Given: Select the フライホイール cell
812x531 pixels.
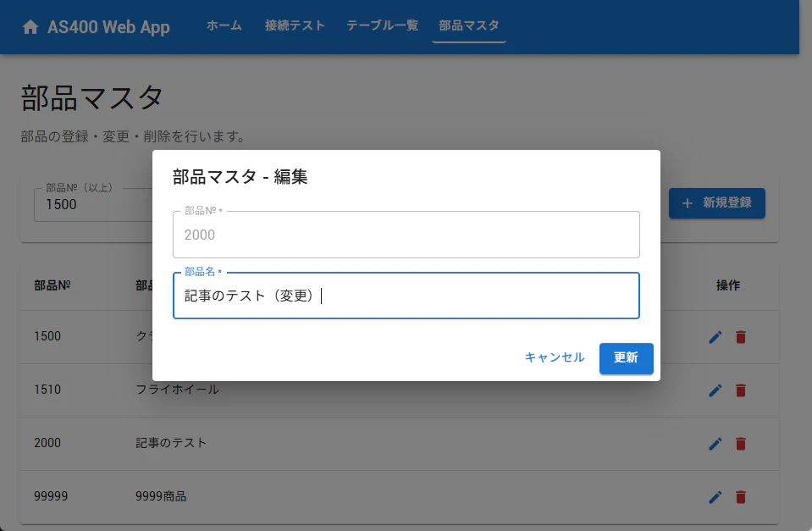Looking at the screenshot, I should [x=177, y=390].
